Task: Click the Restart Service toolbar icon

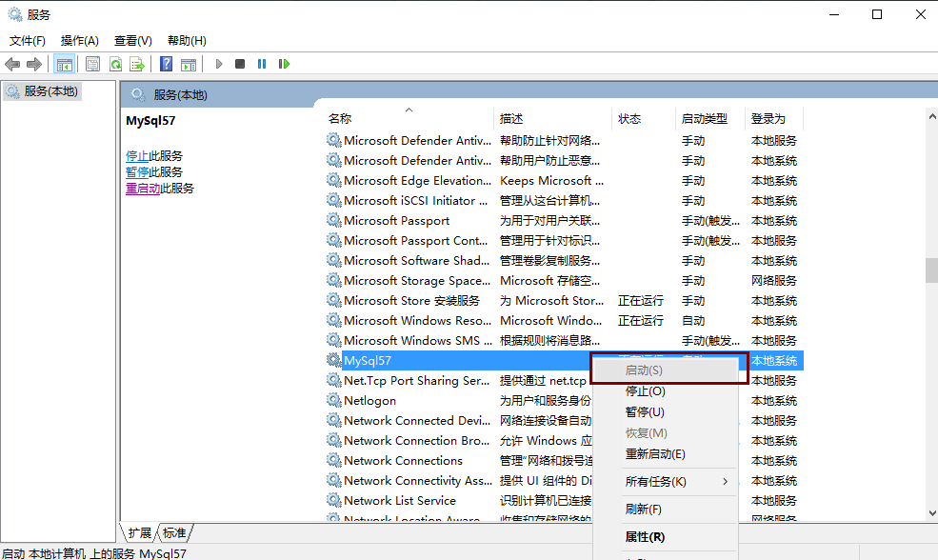Action: (x=284, y=64)
